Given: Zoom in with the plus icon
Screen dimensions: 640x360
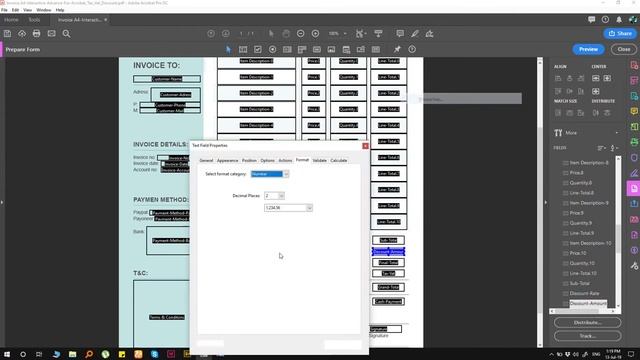Looking at the screenshot, I should pyautogui.click(x=316, y=34).
